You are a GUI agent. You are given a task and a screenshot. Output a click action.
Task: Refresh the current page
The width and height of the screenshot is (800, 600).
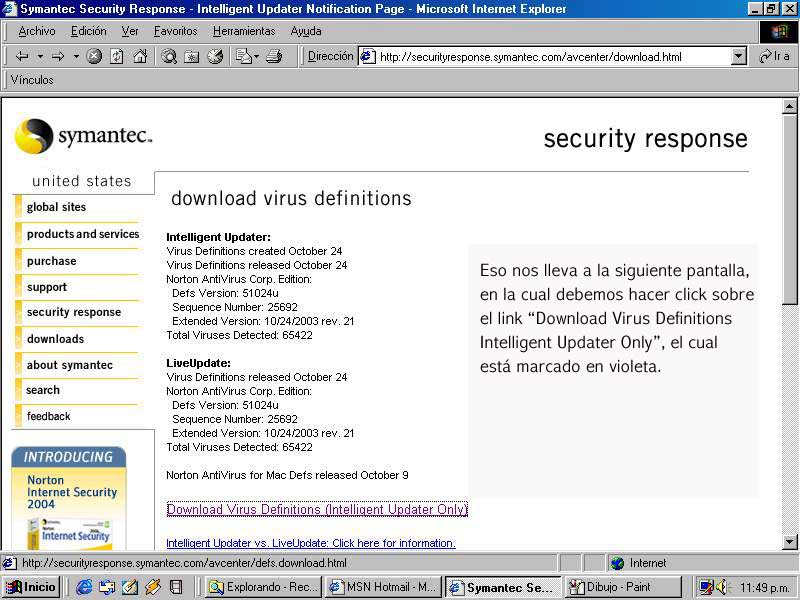point(117,57)
